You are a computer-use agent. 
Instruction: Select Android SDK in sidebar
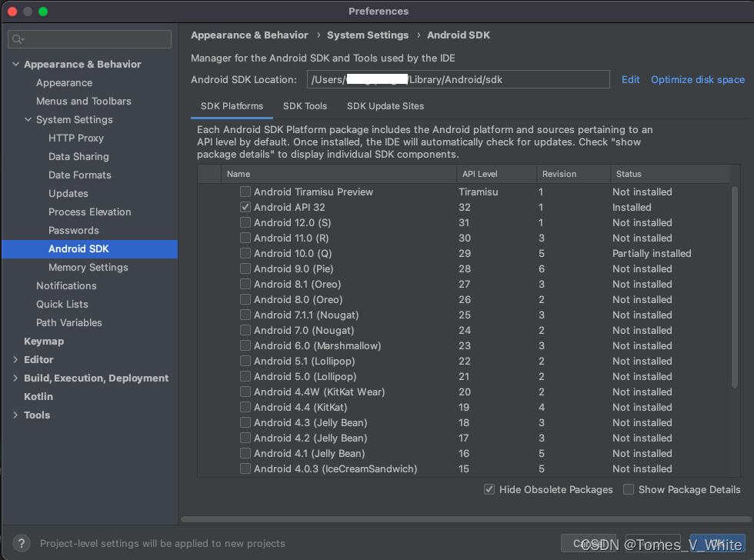pos(89,249)
